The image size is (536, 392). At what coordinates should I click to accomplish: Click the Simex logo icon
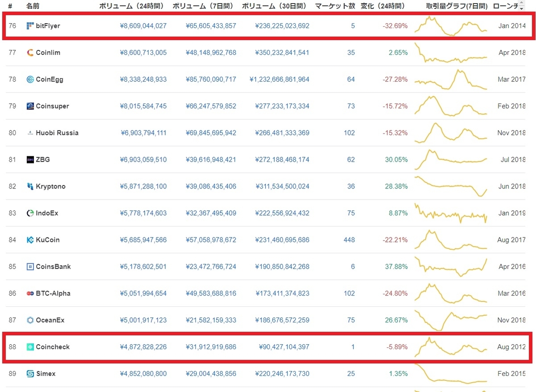(30, 374)
